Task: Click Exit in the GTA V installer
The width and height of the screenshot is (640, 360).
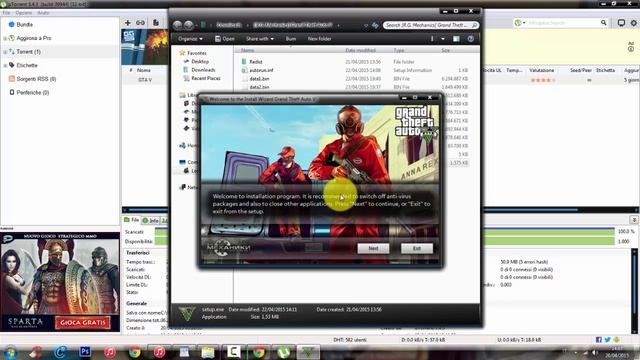Action: (x=417, y=248)
